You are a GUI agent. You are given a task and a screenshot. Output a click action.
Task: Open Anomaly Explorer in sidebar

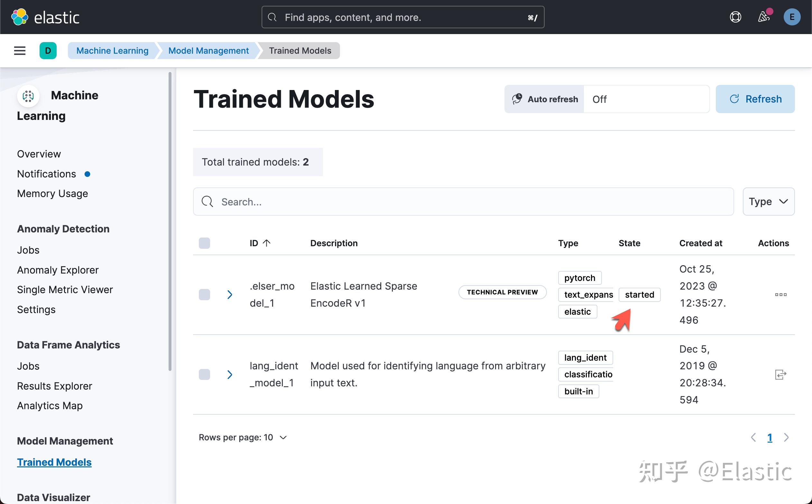tap(58, 270)
